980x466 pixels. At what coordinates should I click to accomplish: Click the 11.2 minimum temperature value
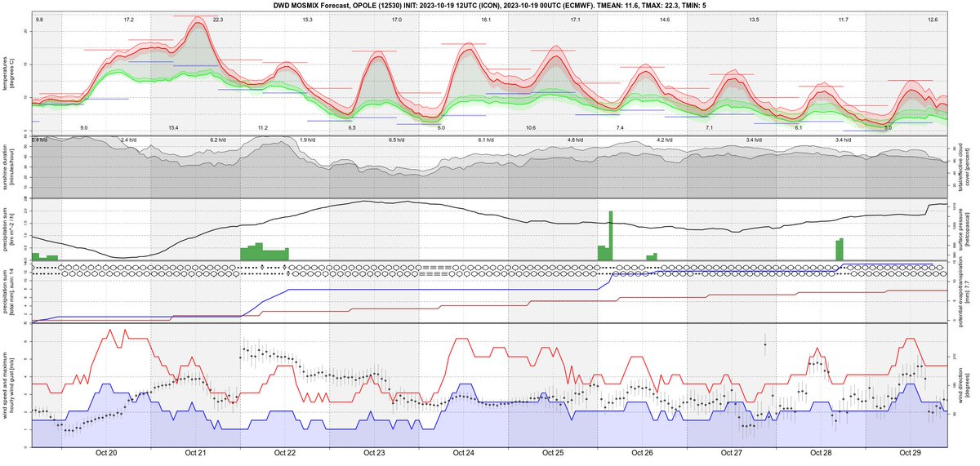pos(262,128)
